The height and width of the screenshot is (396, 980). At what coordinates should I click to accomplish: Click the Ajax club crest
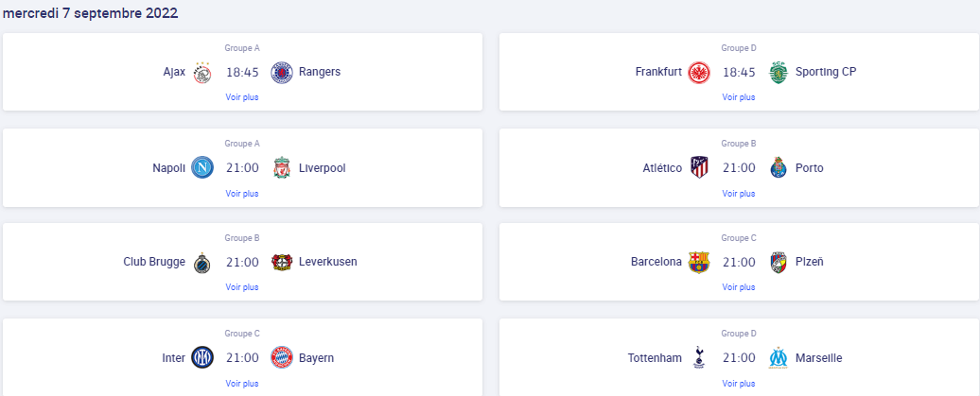(202, 73)
